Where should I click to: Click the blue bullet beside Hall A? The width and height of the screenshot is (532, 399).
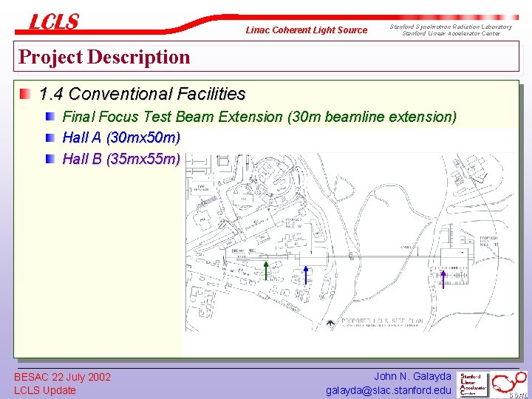tap(50, 137)
